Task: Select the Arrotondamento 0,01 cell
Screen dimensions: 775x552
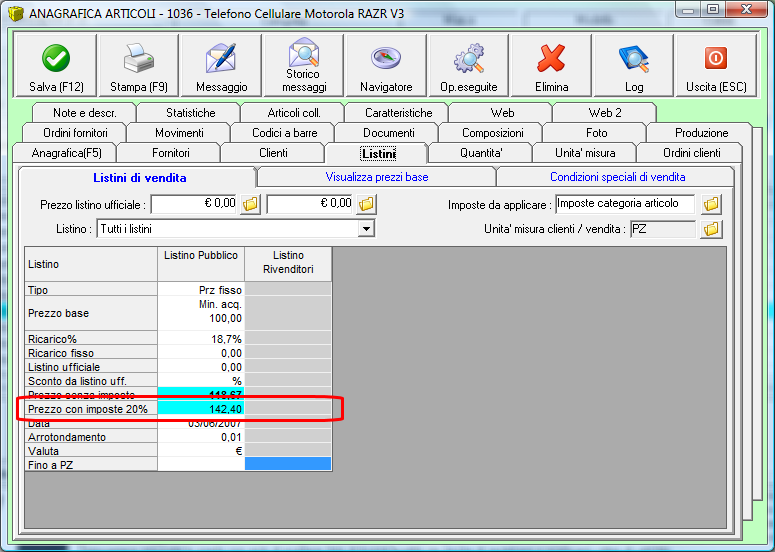Action: [201, 437]
